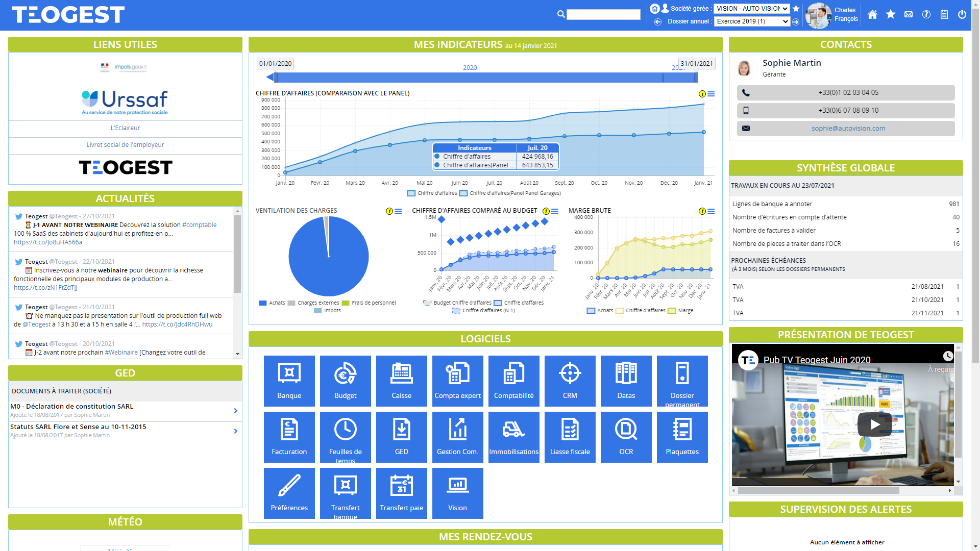Click the date range slider bar
The height and width of the screenshot is (551, 980).
(x=469, y=78)
